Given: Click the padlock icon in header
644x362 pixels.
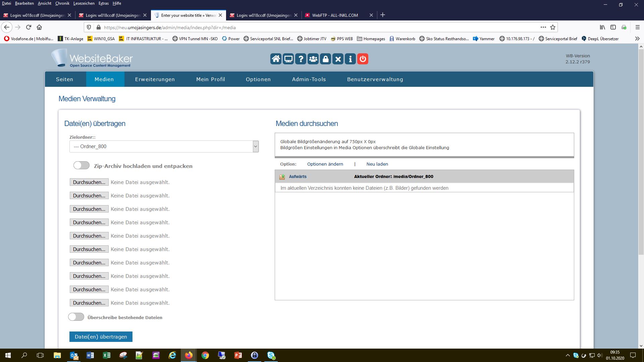Looking at the screenshot, I should click(x=326, y=59).
